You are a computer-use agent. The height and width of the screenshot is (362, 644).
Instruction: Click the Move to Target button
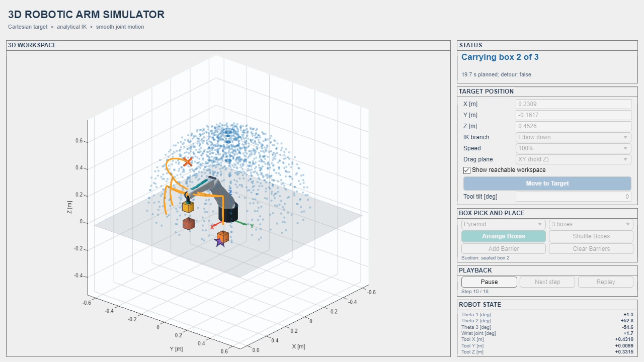[547, 184]
